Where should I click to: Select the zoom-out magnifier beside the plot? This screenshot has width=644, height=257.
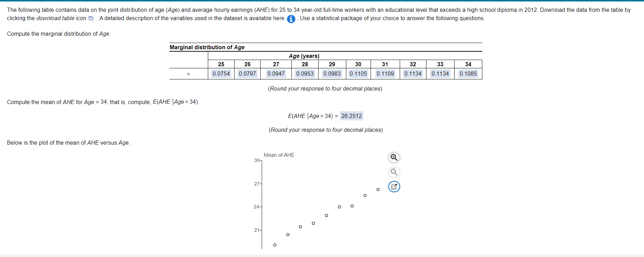click(x=393, y=172)
